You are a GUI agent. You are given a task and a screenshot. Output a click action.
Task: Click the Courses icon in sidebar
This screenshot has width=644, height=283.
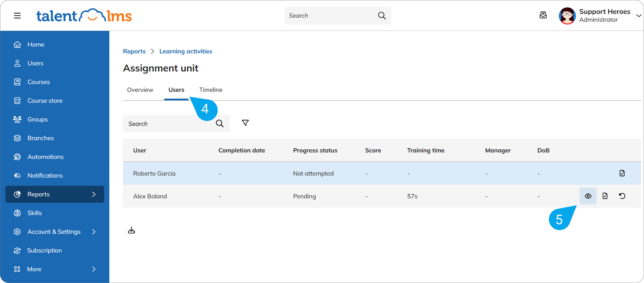click(x=17, y=82)
